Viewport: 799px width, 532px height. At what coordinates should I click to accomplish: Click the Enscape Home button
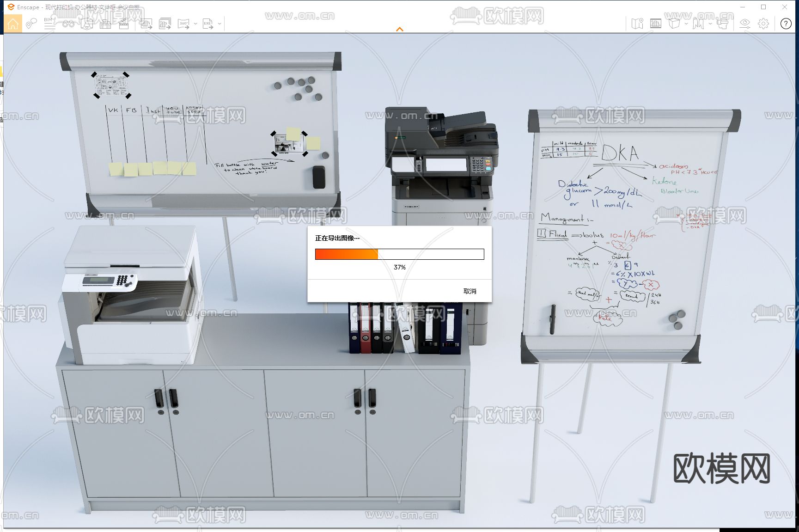tap(13, 24)
